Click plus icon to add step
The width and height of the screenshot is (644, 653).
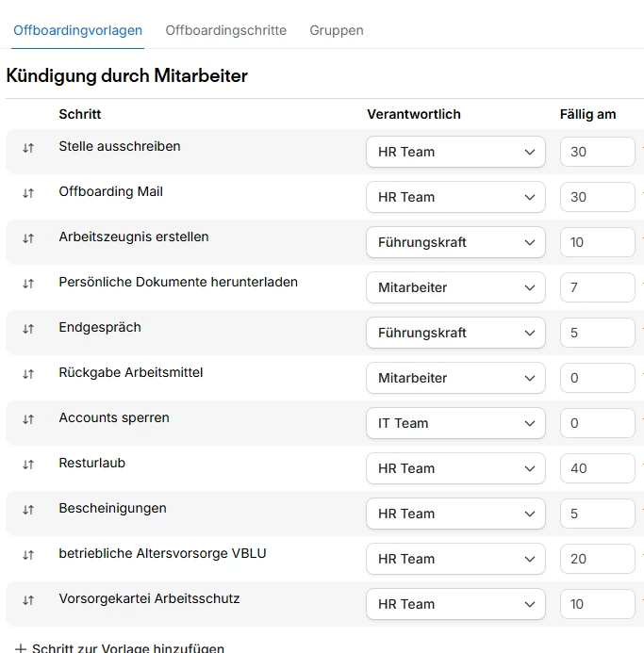click(21, 648)
